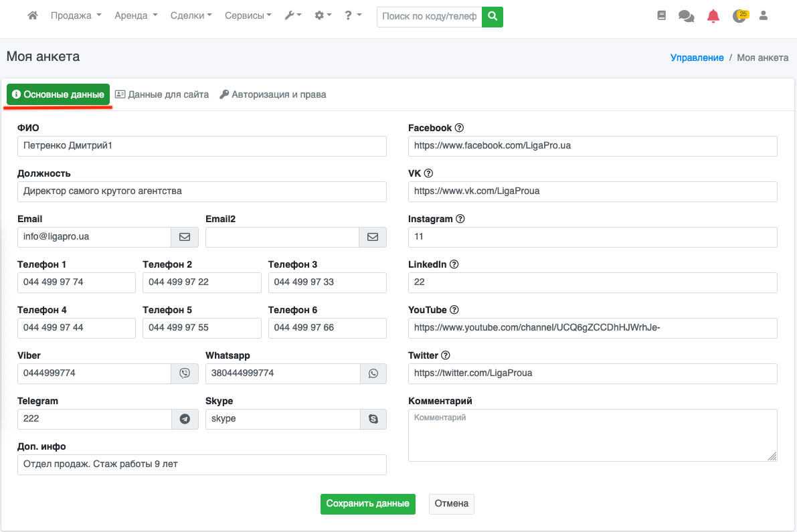The height and width of the screenshot is (532, 797).
Task: Expand the Продажа dropdown menu
Action: click(x=76, y=15)
